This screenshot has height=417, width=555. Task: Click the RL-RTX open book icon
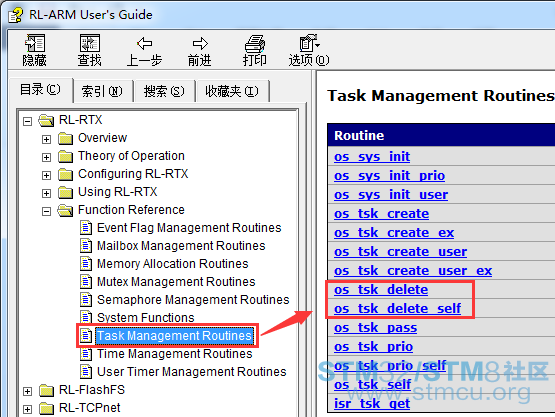[46, 120]
